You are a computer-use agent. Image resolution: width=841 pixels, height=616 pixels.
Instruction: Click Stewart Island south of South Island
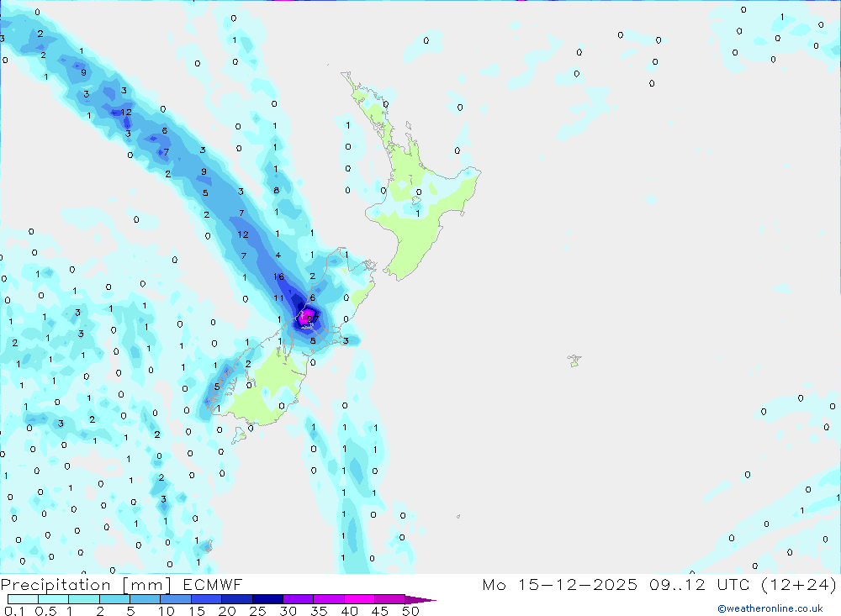click(239, 436)
